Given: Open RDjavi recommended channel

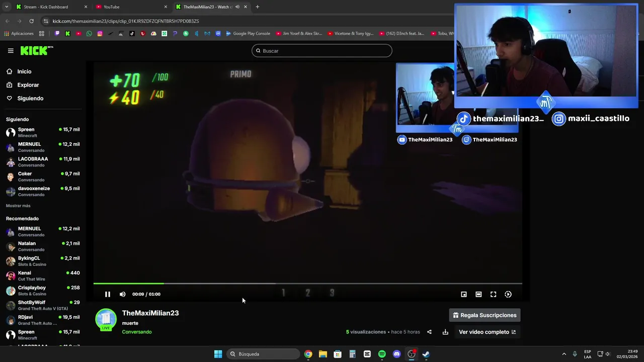Looking at the screenshot, I should click(43, 320).
